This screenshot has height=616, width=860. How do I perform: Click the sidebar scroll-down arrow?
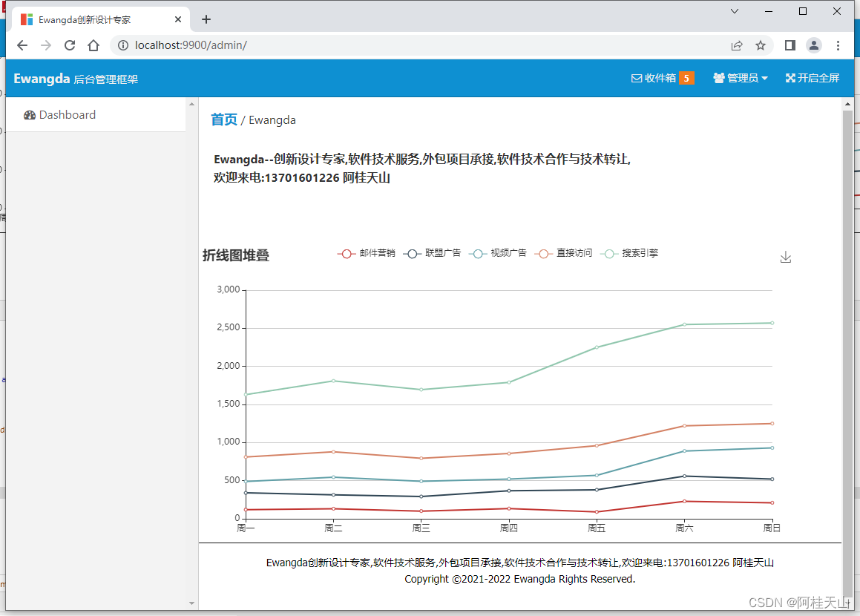(191, 603)
